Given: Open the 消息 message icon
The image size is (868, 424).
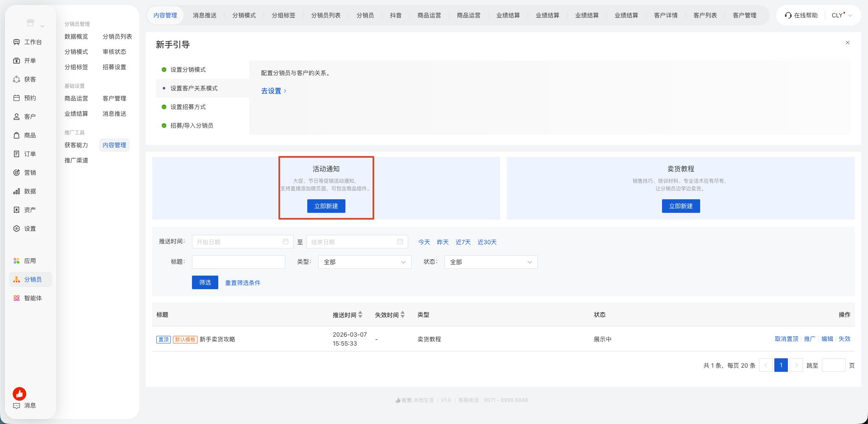Looking at the screenshot, I should tap(17, 405).
